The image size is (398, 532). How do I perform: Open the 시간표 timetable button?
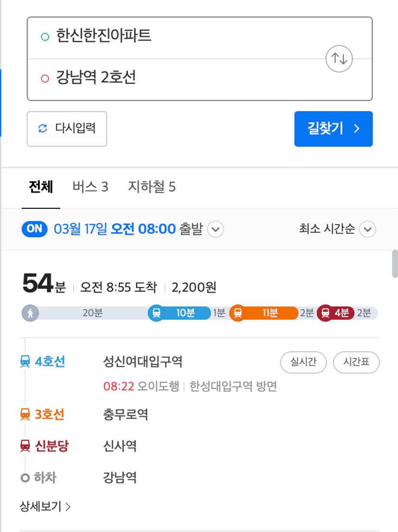tap(356, 362)
